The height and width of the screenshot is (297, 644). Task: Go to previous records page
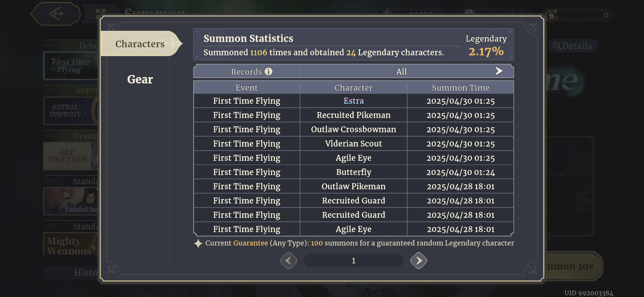click(x=288, y=260)
